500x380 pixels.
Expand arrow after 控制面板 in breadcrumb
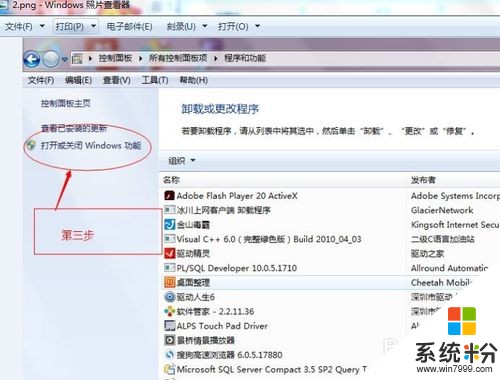(140, 59)
